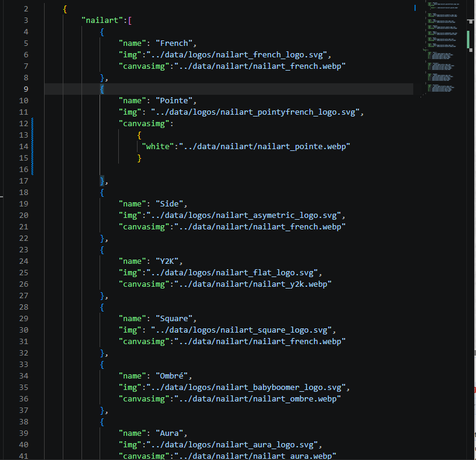Click the yellow closing brace on line 15
476x460 pixels.
[139, 158]
